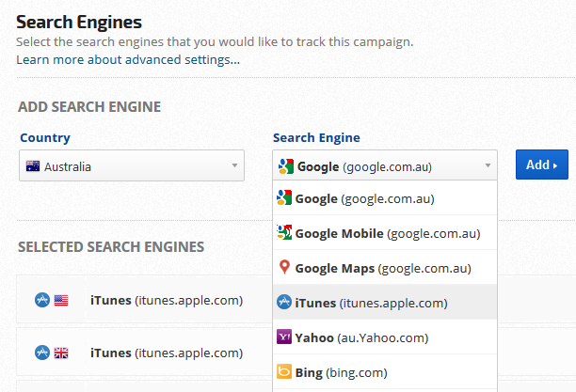Viewport: 576px width, 392px height.
Task: Choose Google Mobile (google.com.au) option
Action: click(x=388, y=233)
